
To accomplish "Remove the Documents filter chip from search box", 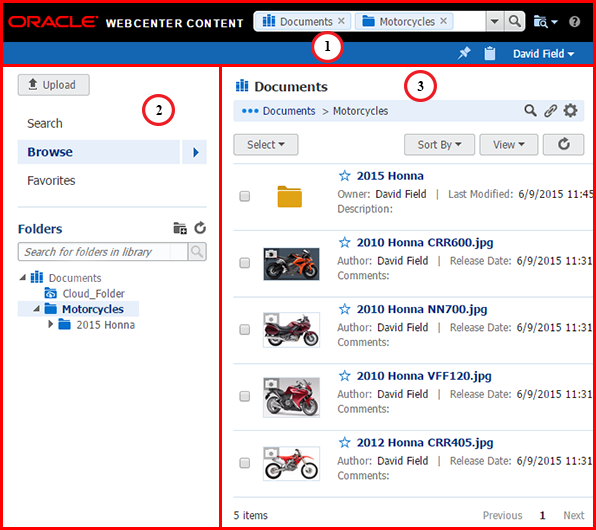I will (x=341, y=21).
